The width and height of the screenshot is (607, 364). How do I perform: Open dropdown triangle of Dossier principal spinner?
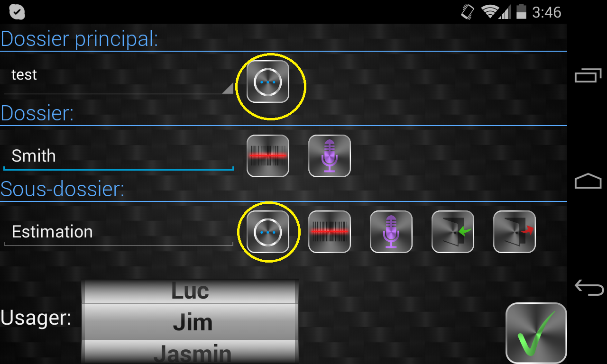point(228,88)
